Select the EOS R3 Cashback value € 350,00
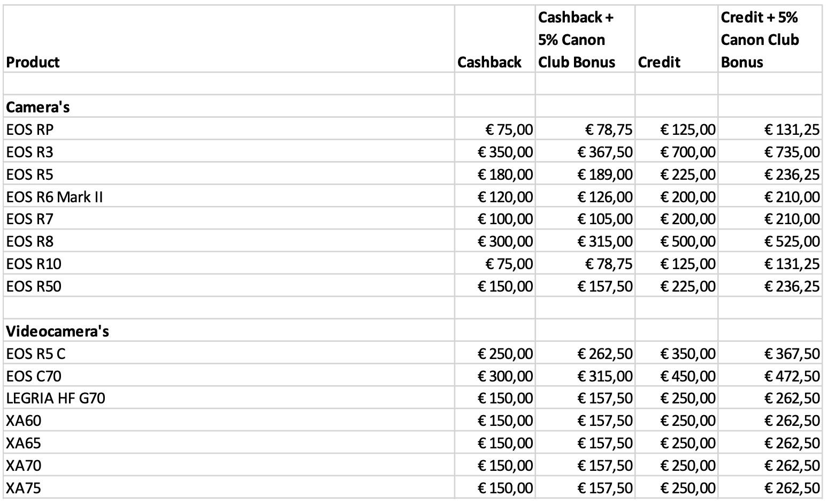The height and width of the screenshot is (504, 827). [506, 152]
